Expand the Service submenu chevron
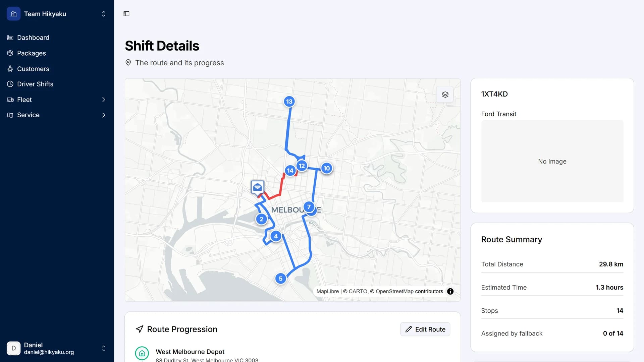 (x=104, y=115)
